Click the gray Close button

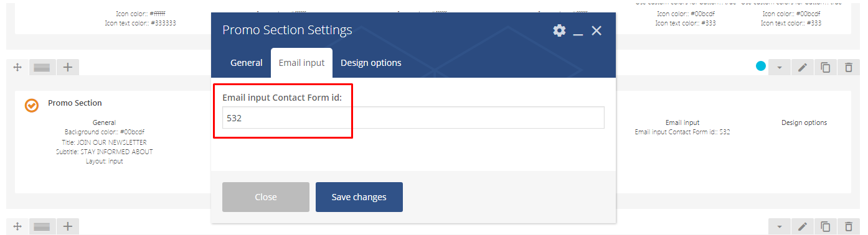pos(266,197)
